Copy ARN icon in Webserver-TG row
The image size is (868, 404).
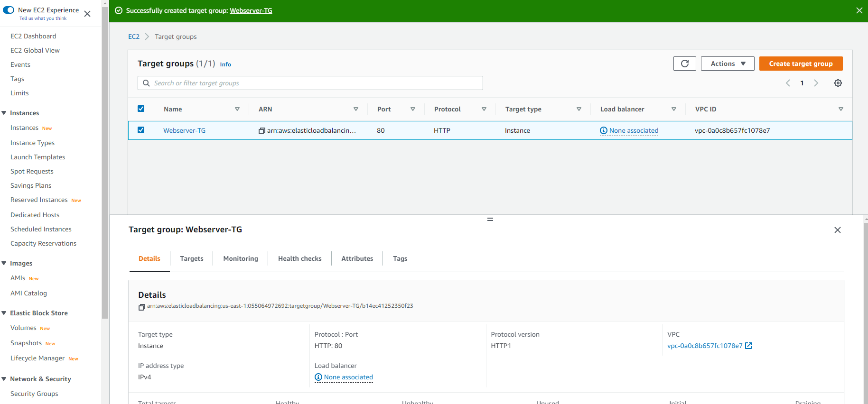click(x=261, y=131)
